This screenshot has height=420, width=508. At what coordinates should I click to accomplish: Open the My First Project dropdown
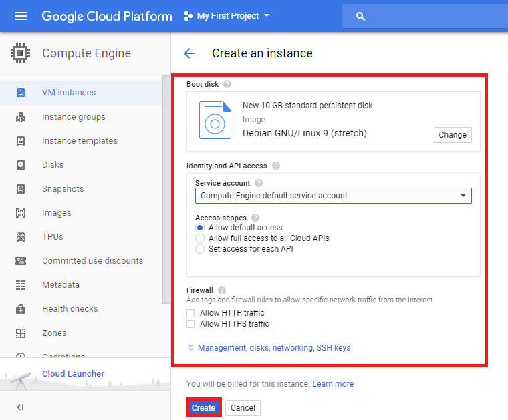tap(233, 16)
